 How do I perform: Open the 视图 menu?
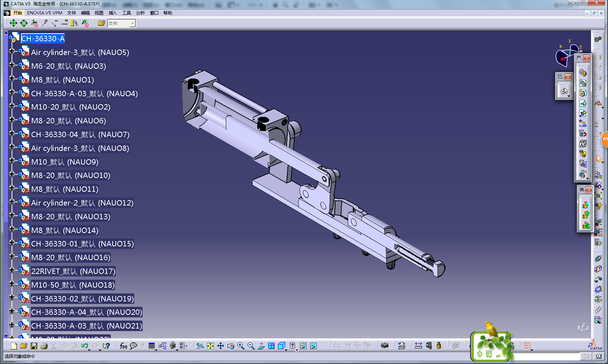[99, 13]
